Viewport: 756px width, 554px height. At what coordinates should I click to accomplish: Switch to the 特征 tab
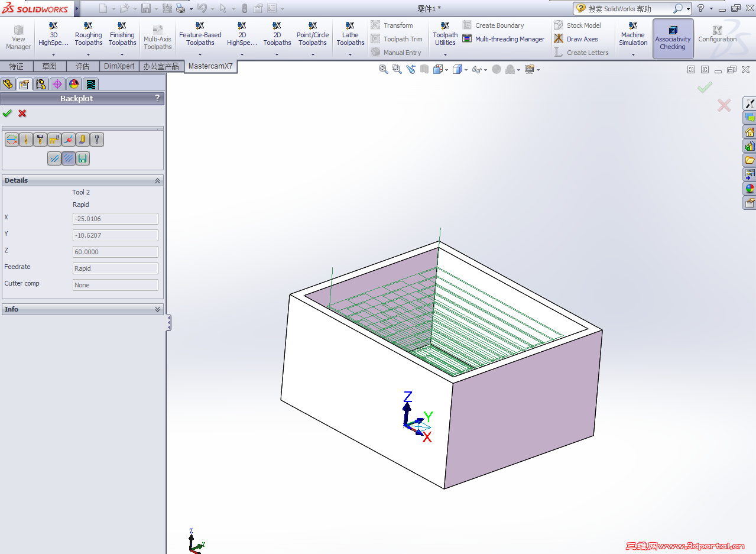[x=17, y=66]
